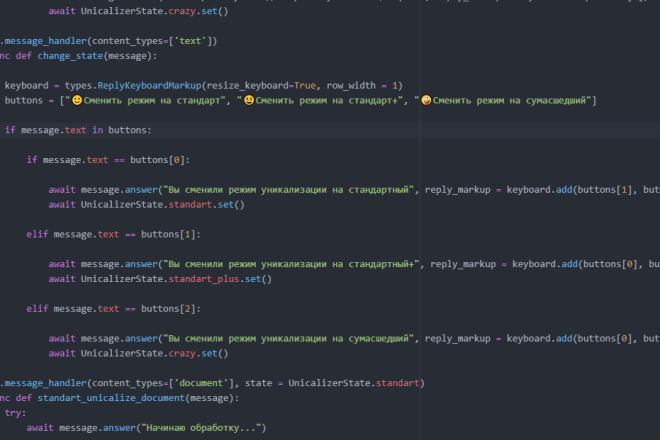Image resolution: width=660 pixels, height=440 pixels.
Task: Click standart_plus in UnicalizerState.standart_plus.set()
Action: pos(204,279)
